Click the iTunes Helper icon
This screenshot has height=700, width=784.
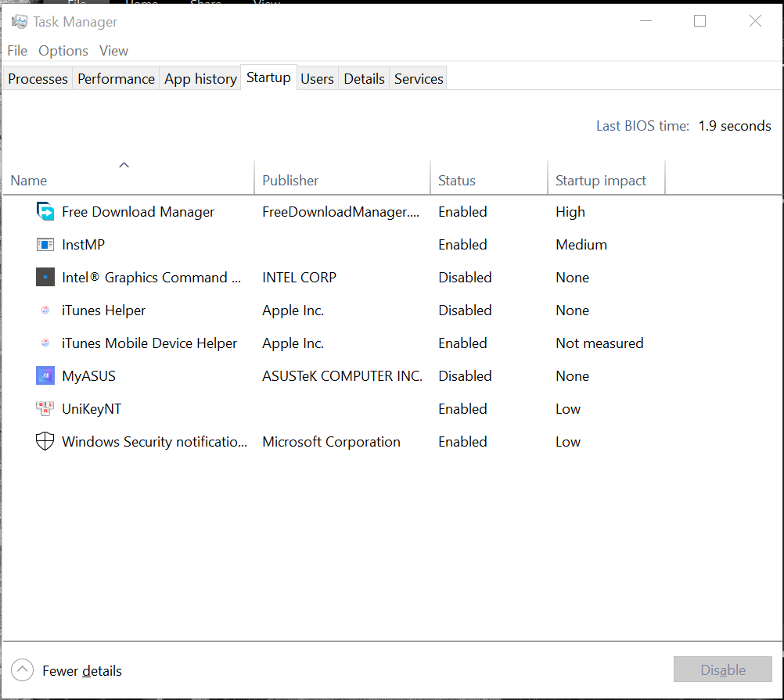[45, 310]
